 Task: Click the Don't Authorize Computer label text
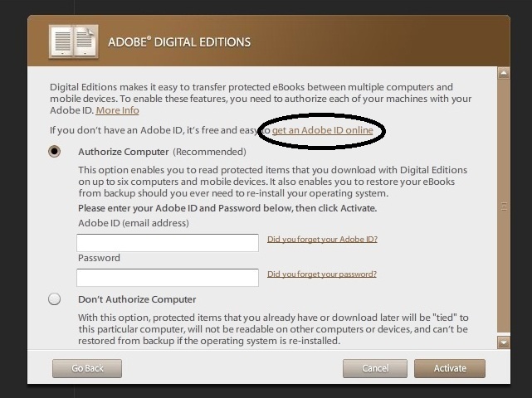coord(137,299)
